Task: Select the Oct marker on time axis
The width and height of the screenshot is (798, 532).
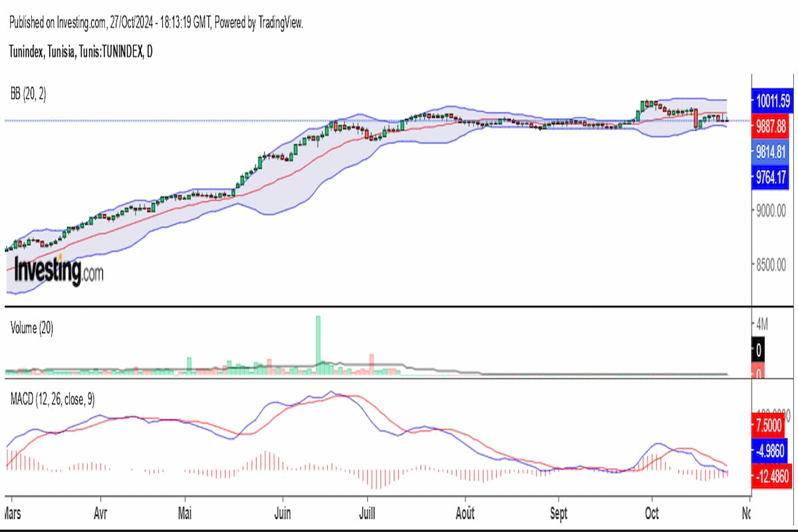Action: tap(652, 514)
